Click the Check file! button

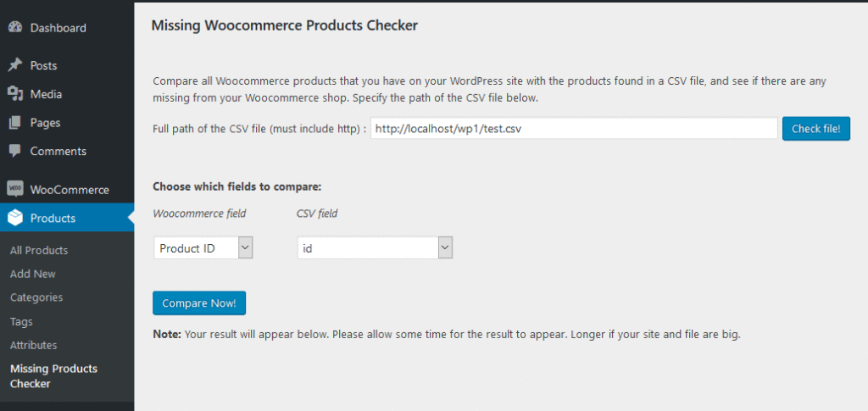pyautogui.click(x=816, y=129)
